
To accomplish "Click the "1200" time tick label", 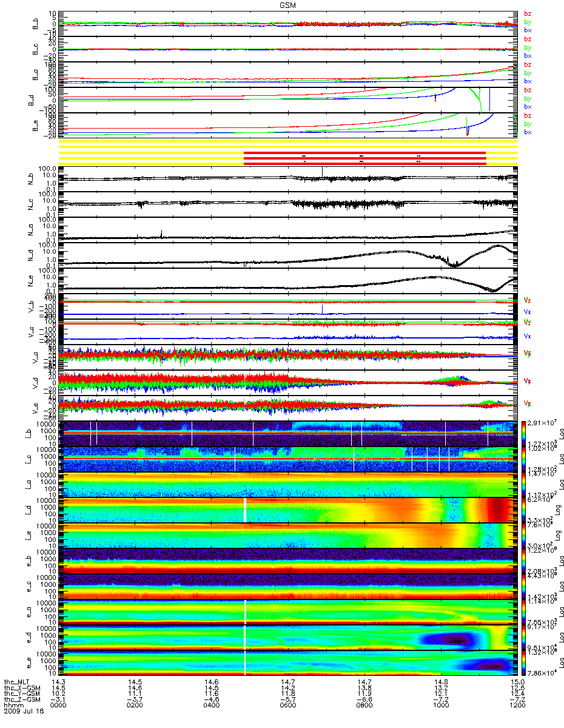I will point(517,706).
